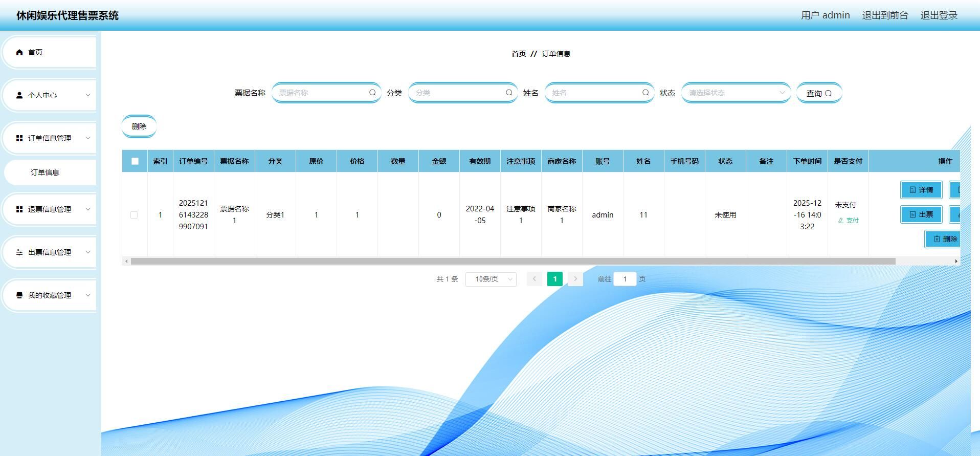Click the 休闲娱乐代理售票系统 title
This screenshot has width=980, height=456.
[68, 15]
